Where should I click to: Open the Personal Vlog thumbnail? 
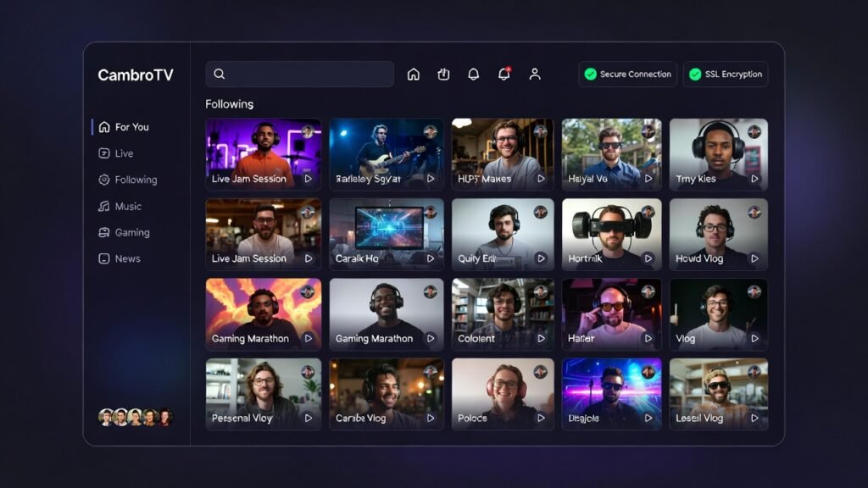pos(263,393)
